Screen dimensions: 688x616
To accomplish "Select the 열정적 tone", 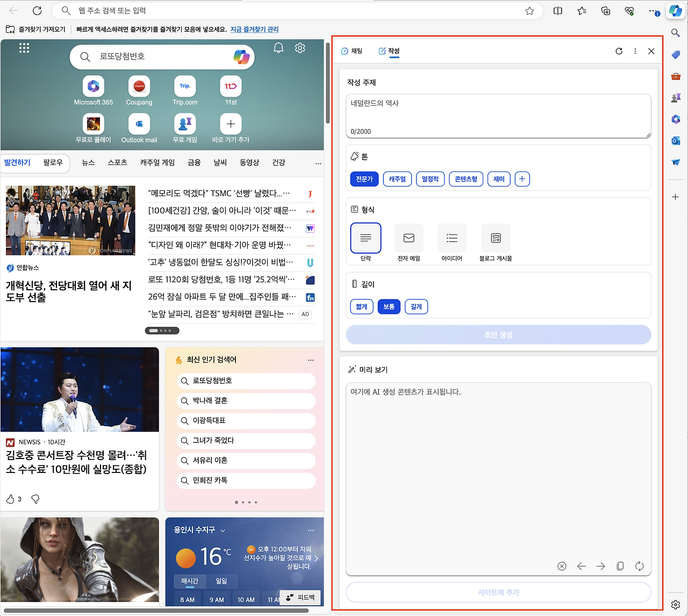I will pyautogui.click(x=430, y=179).
